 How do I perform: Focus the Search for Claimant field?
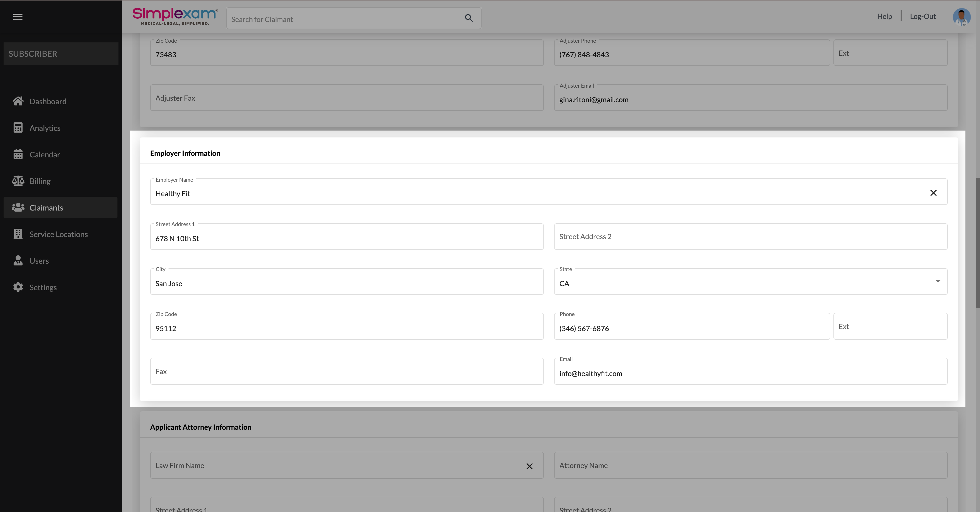tap(342, 19)
